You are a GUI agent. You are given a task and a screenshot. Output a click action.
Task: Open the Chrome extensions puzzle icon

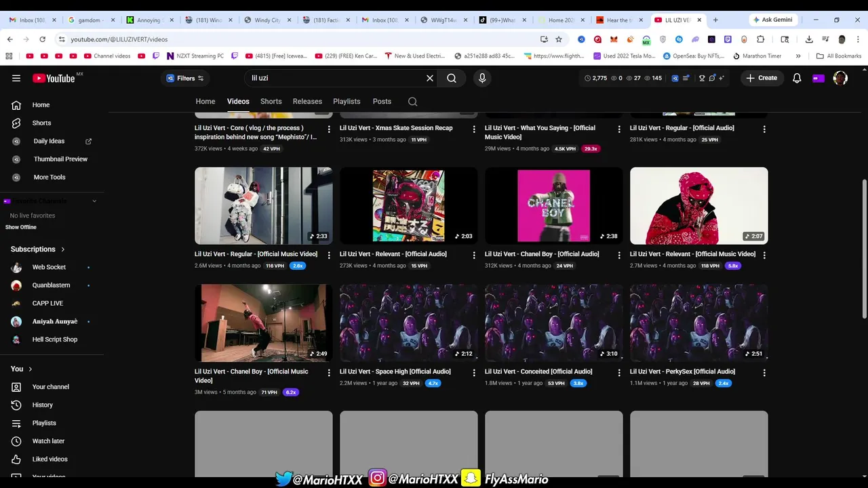click(x=760, y=39)
